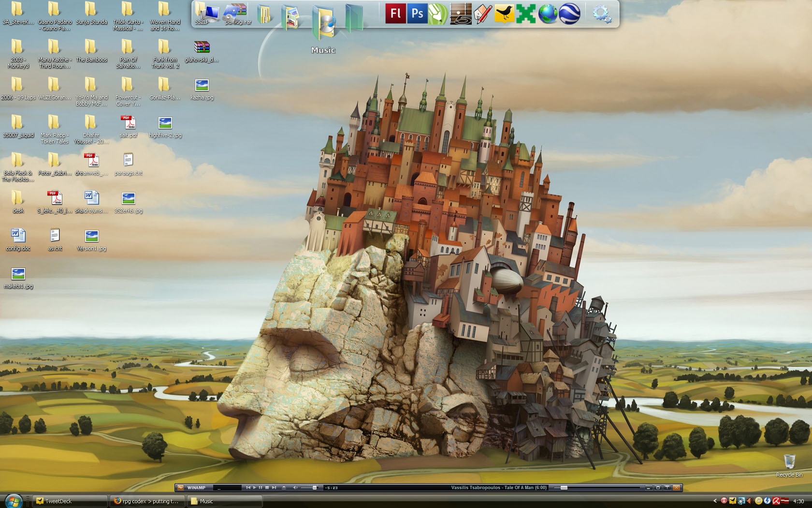Launch Google Earth from the dock
Image resolution: width=812 pixels, height=508 pixels.
(x=570, y=14)
